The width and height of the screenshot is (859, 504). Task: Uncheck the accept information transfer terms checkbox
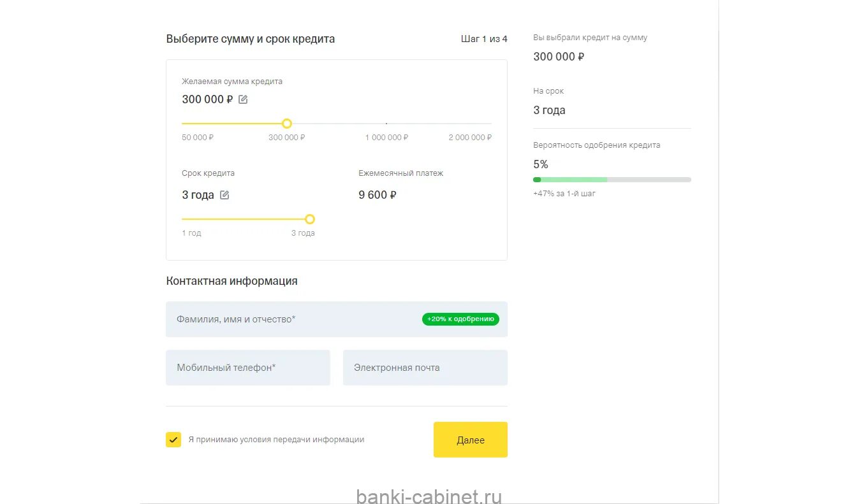pyautogui.click(x=173, y=440)
